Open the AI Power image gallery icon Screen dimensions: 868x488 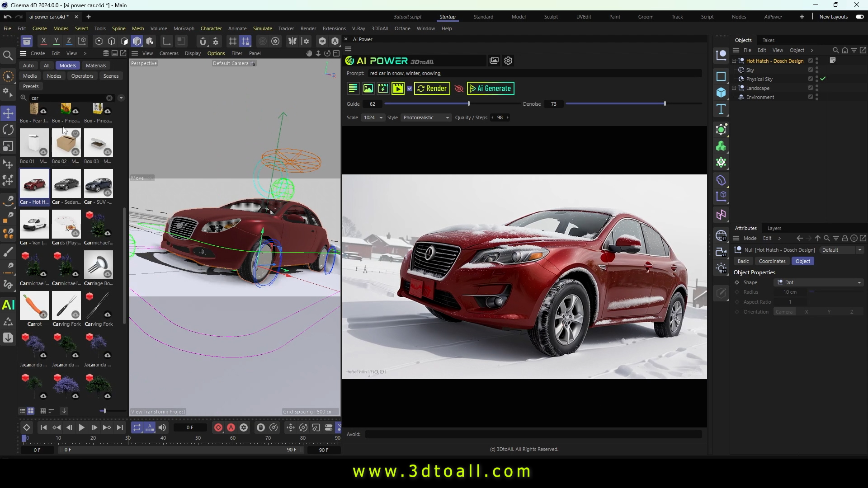(x=494, y=61)
